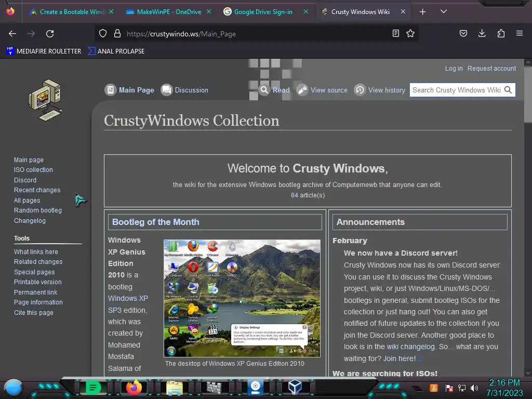Open Related changes tool link
Image resolution: width=532 pixels, height=399 pixels.
tap(38, 262)
